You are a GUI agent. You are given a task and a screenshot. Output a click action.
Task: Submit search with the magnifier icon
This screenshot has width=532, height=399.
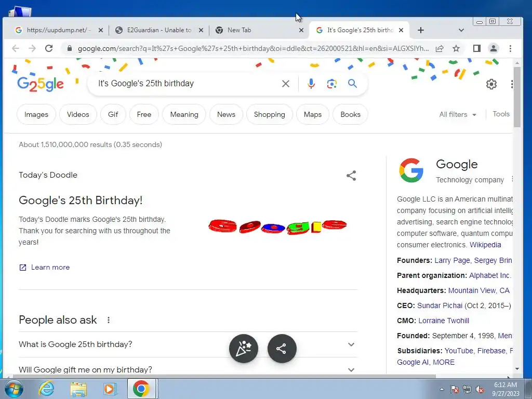(x=353, y=84)
